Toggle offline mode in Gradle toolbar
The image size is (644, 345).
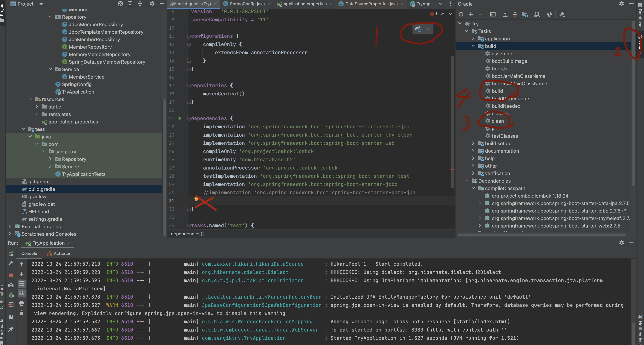(549, 14)
